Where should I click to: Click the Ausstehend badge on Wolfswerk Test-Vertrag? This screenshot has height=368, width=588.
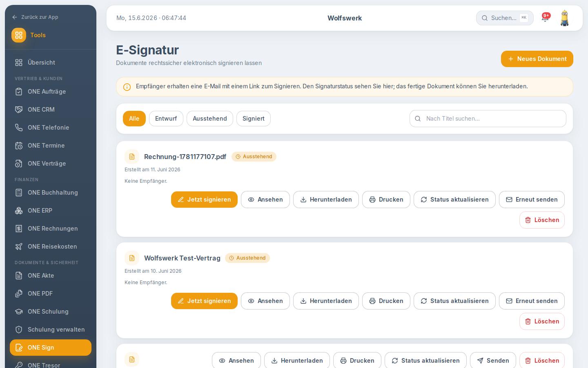point(247,258)
